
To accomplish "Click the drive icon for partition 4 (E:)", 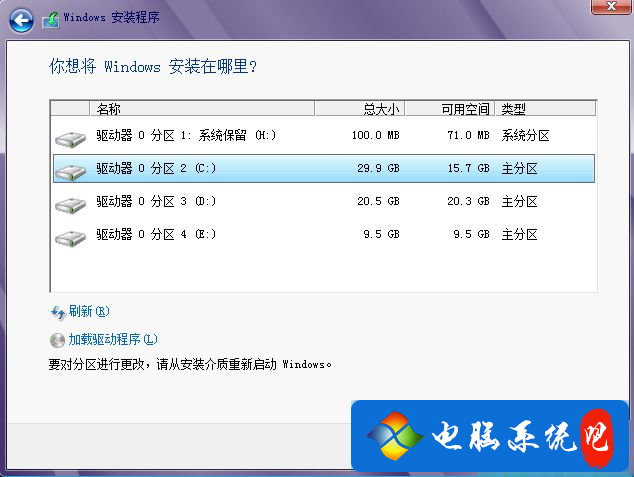I will [x=71, y=238].
